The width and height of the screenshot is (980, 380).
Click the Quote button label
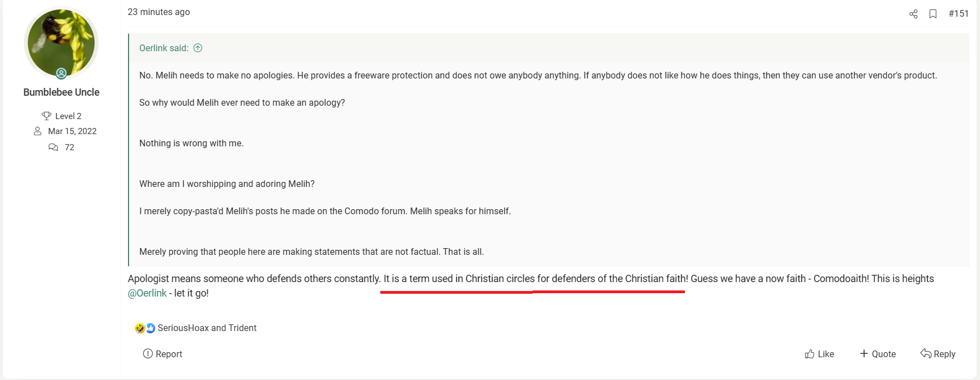click(x=884, y=354)
